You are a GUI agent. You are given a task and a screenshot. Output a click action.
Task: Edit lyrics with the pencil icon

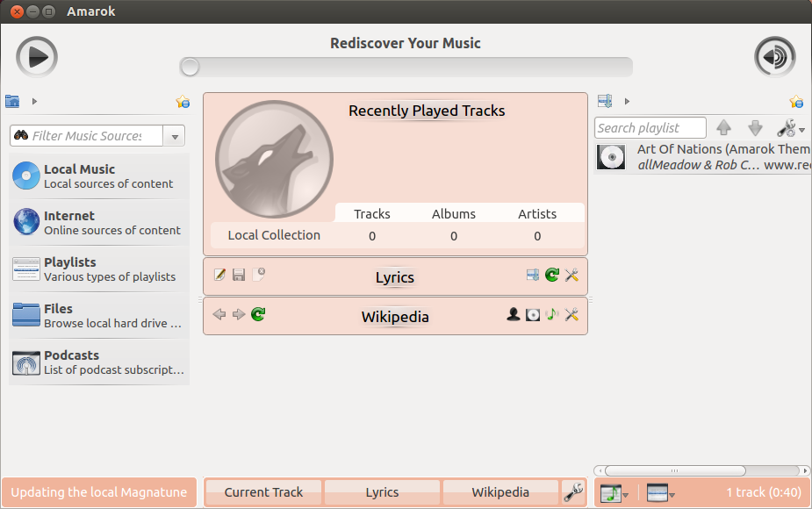219,275
